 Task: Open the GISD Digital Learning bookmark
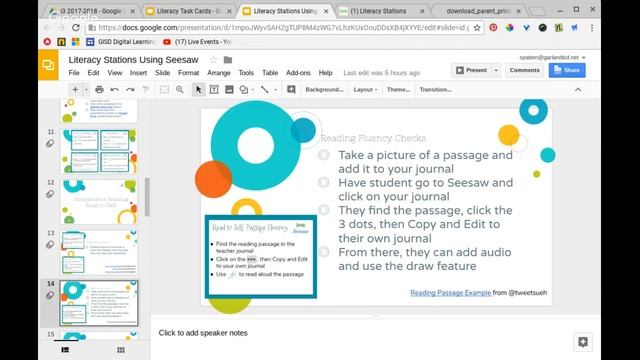(121, 42)
